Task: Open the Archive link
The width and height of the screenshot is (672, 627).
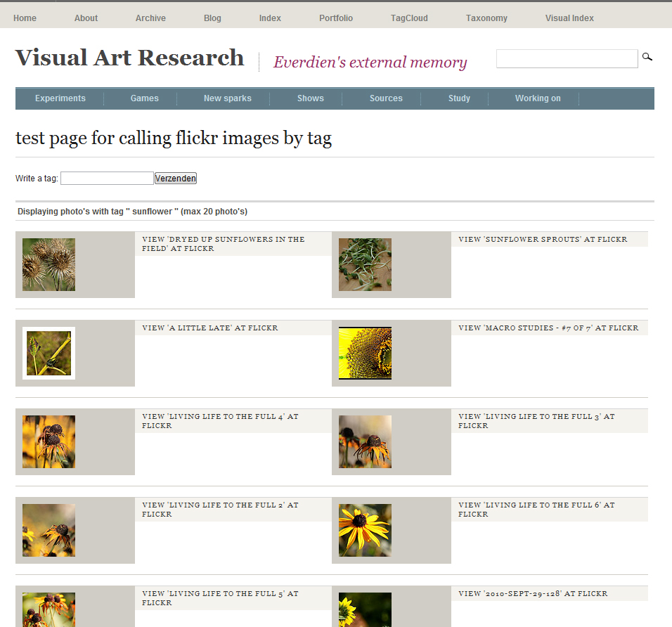Action: click(x=150, y=18)
